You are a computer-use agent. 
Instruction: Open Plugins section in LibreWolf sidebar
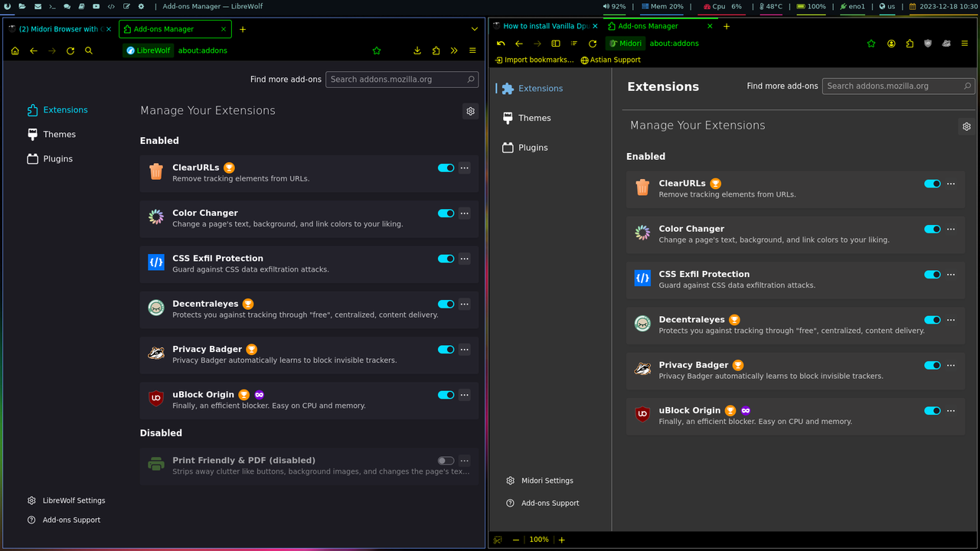click(50, 159)
